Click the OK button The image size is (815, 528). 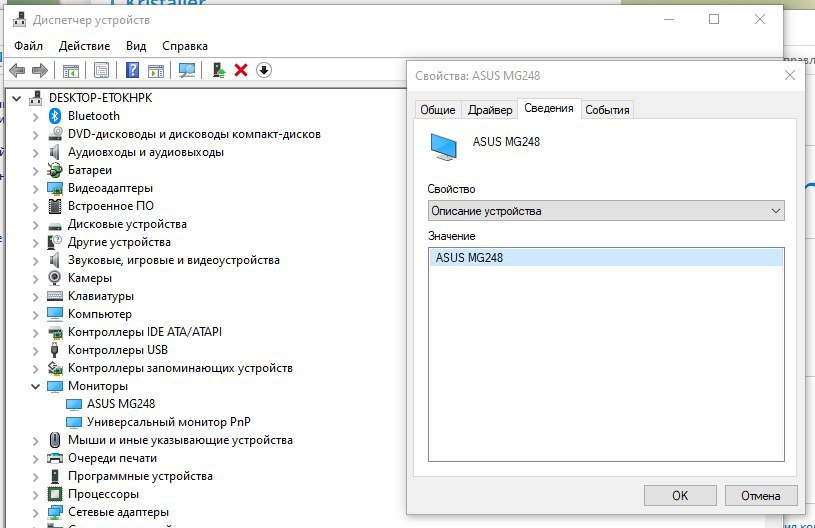pos(680,495)
